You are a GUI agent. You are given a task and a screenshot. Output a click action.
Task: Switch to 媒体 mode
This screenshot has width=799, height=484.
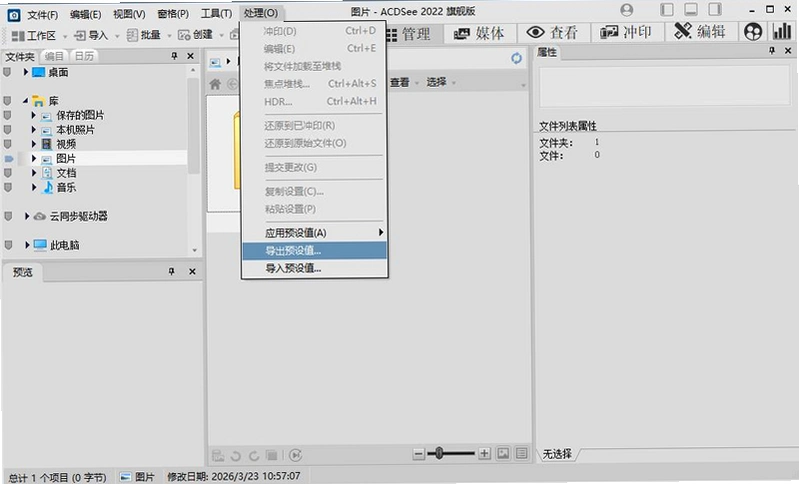[478, 34]
